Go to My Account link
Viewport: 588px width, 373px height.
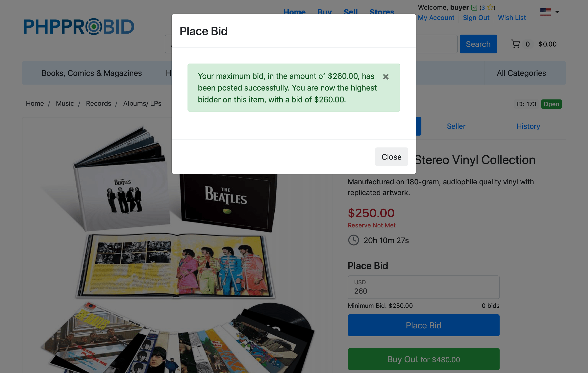point(436,18)
